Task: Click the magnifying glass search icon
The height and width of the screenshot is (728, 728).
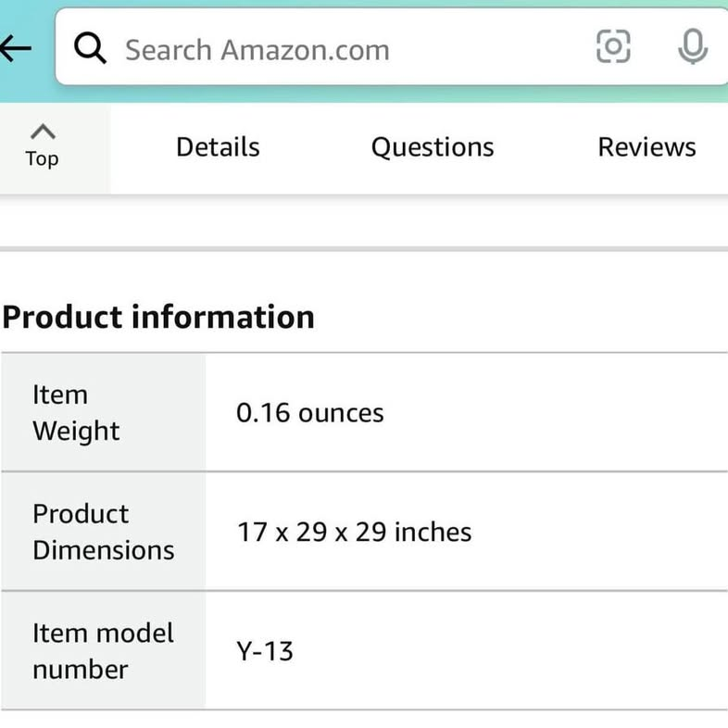Action: tap(90, 47)
